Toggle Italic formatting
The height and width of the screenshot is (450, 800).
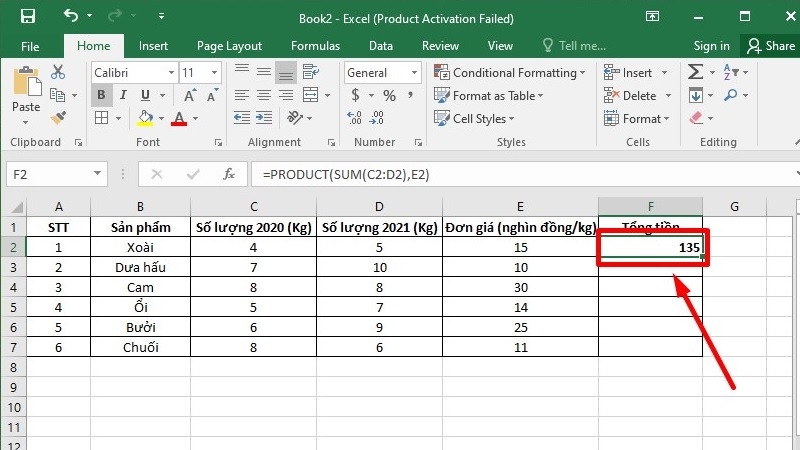point(123,95)
